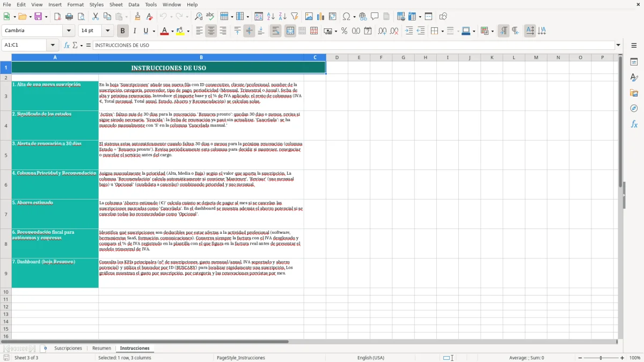Add a decimal place

click(x=382, y=31)
